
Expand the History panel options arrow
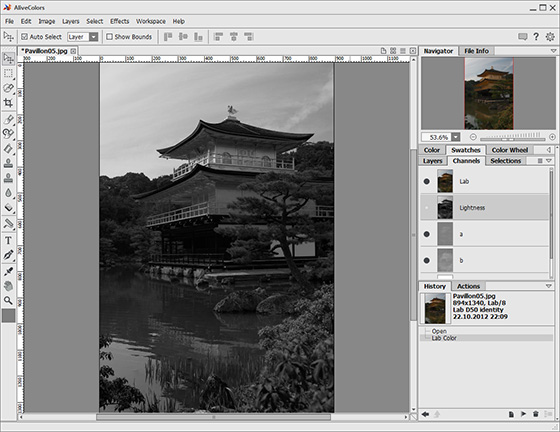coord(549,286)
